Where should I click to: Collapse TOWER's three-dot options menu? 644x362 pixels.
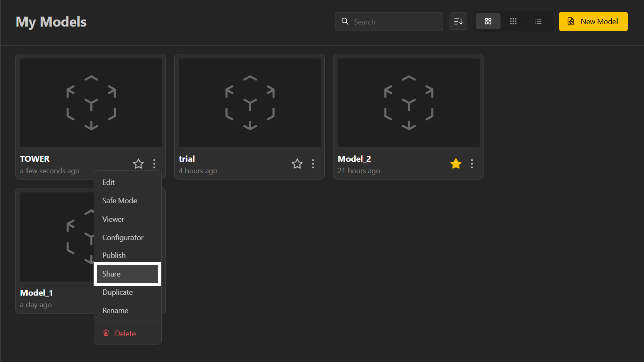coord(154,164)
